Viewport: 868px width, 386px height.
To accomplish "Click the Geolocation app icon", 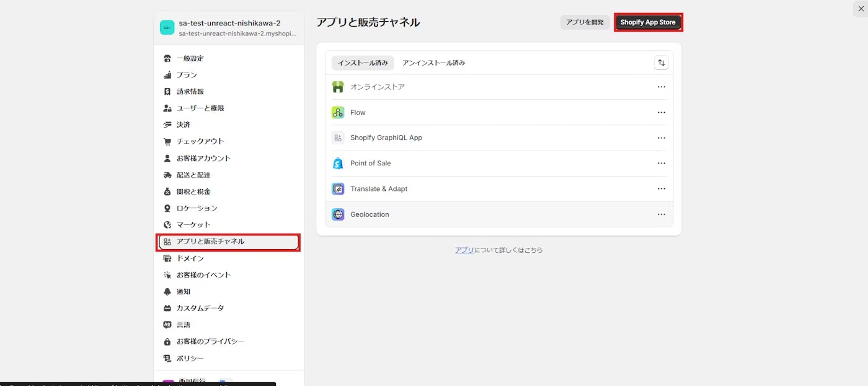I will coord(338,214).
